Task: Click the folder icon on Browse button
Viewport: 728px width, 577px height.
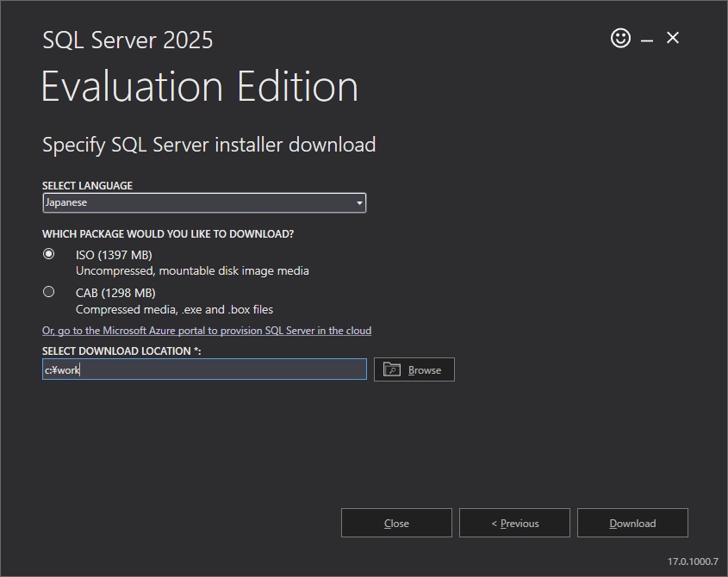Action: (x=392, y=369)
